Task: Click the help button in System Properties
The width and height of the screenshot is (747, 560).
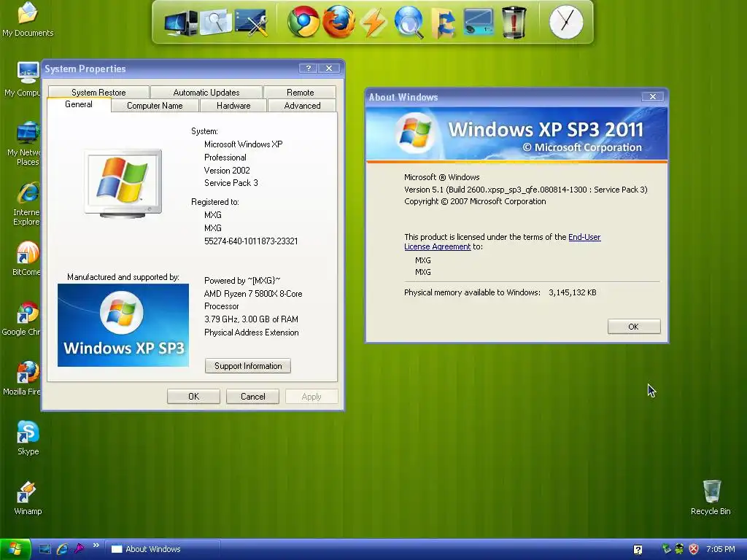Action: tap(309, 69)
